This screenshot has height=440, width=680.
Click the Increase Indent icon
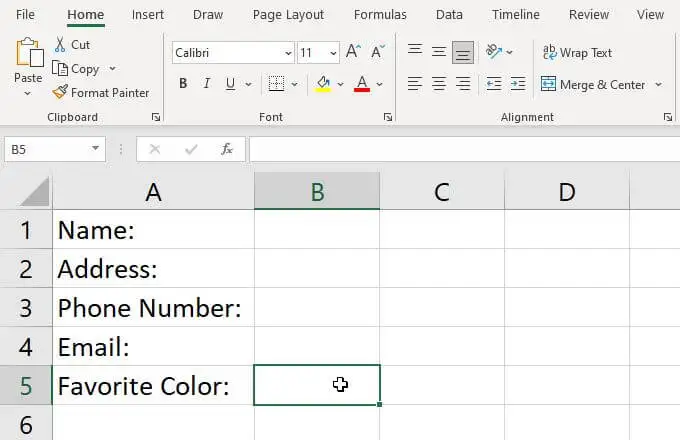518,84
